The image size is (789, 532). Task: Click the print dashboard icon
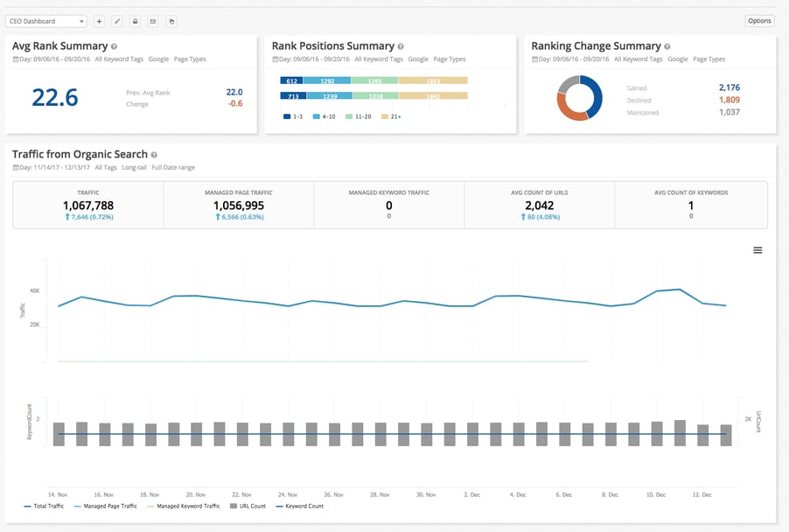(x=135, y=21)
